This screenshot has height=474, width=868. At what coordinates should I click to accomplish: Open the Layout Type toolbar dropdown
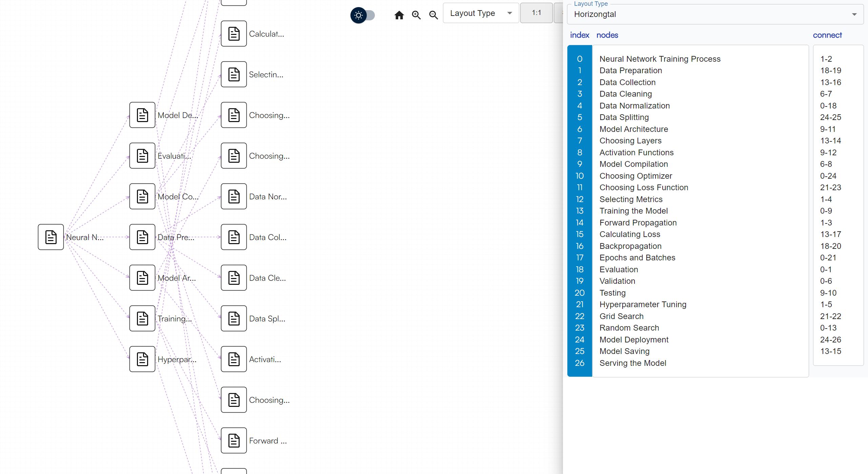481,13
